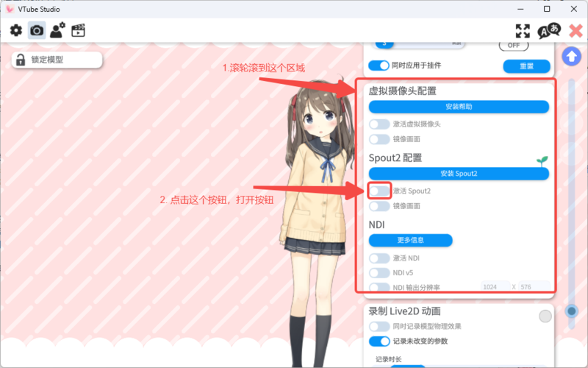Click the gray record circle for Live2D
This screenshot has height=368, width=588.
(x=545, y=316)
